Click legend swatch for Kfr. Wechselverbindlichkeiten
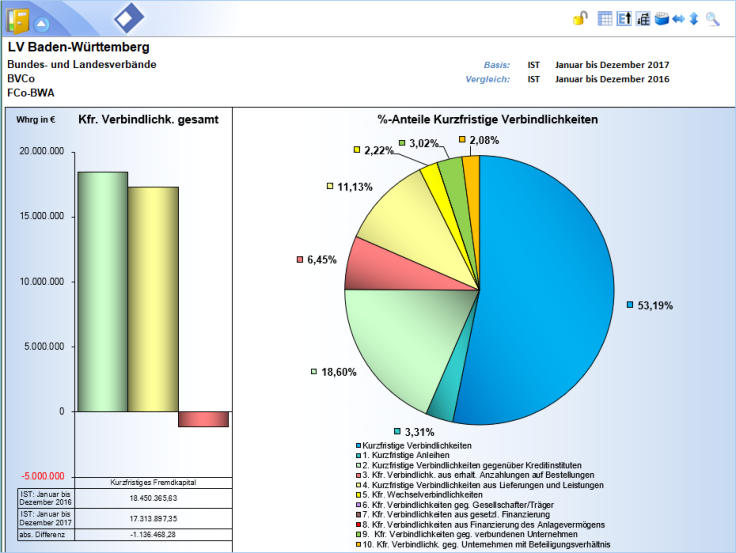Screen dimensions: 736x553 point(358,495)
